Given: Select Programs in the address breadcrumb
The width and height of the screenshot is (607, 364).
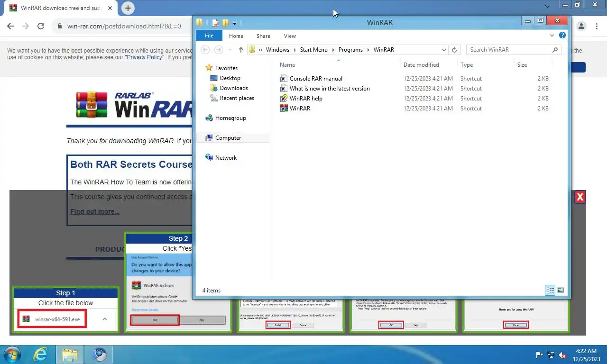Looking at the screenshot, I should point(350,50).
